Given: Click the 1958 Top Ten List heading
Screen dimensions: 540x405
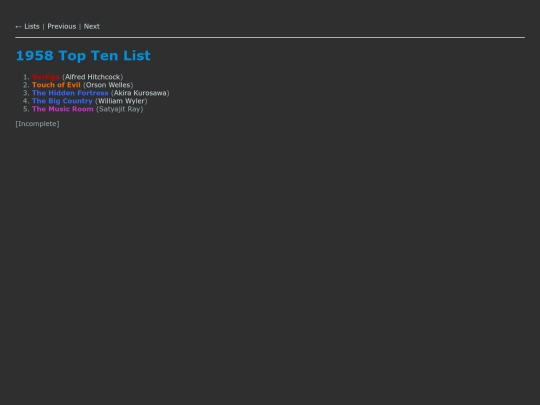Looking at the screenshot, I should 83,55.
